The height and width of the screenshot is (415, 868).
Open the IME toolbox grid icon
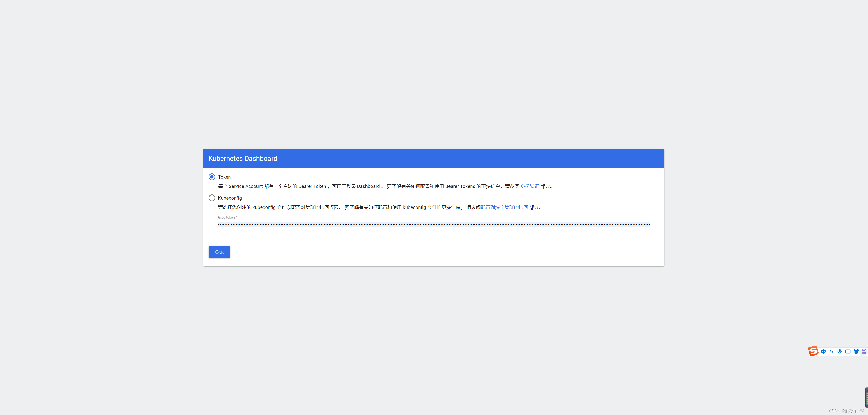pyautogui.click(x=864, y=351)
